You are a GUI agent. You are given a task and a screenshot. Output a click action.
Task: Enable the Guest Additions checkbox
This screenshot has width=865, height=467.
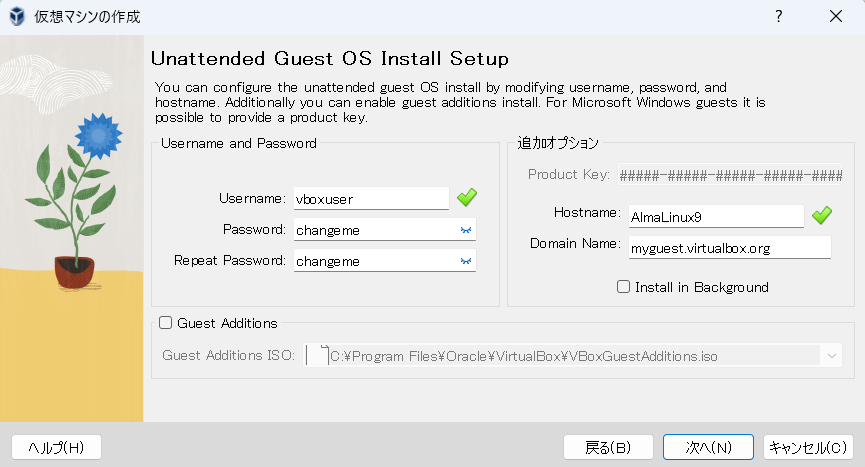(166, 323)
